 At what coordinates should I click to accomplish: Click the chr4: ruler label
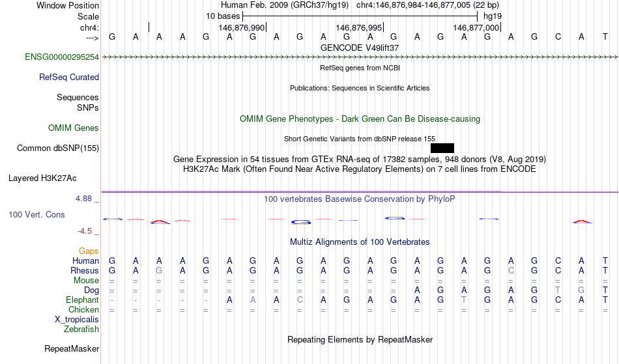tap(90, 28)
